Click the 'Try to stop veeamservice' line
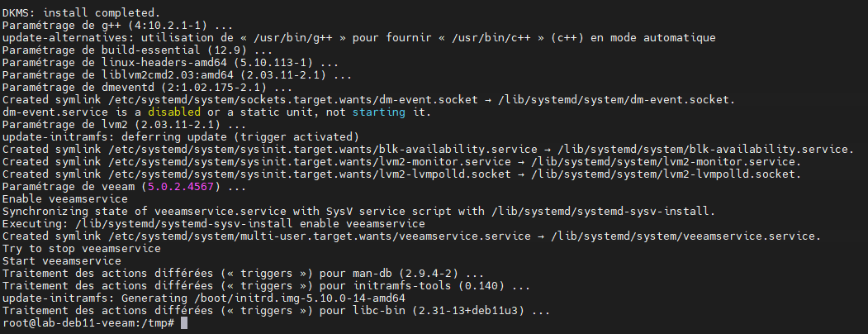 (x=82, y=249)
